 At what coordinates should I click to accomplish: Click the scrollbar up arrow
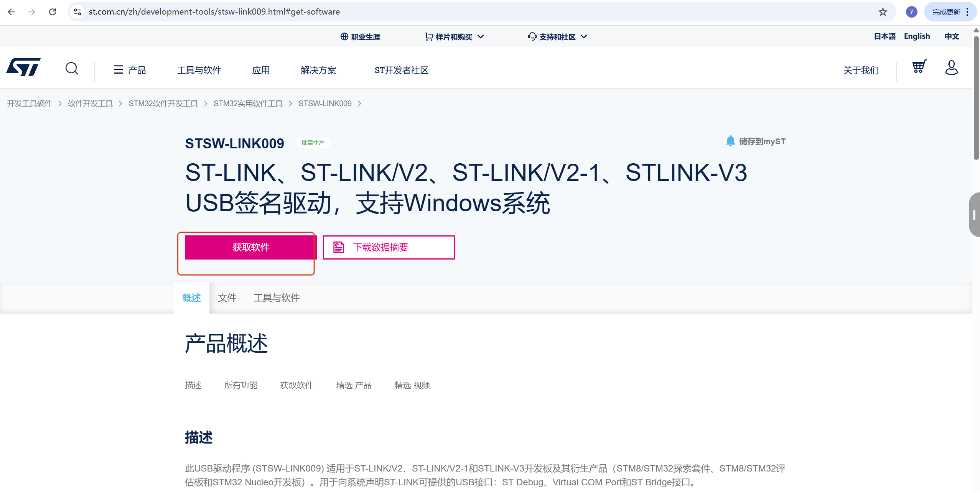976,30
